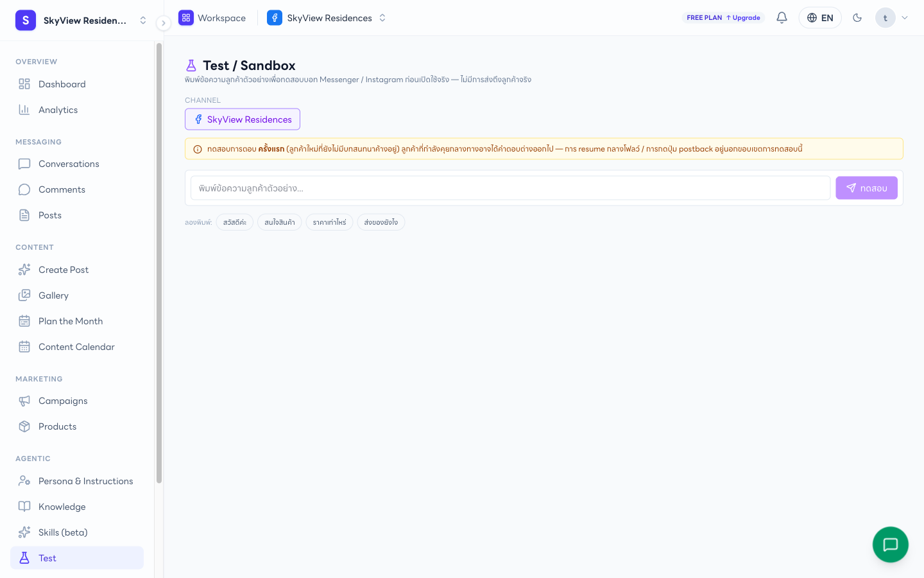
Task: Collapse the sidebar with the chevron button
Action: pyautogui.click(x=164, y=23)
